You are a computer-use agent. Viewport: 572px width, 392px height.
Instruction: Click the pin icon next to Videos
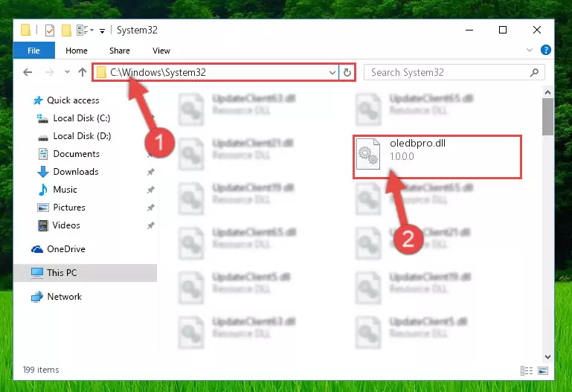click(151, 225)
